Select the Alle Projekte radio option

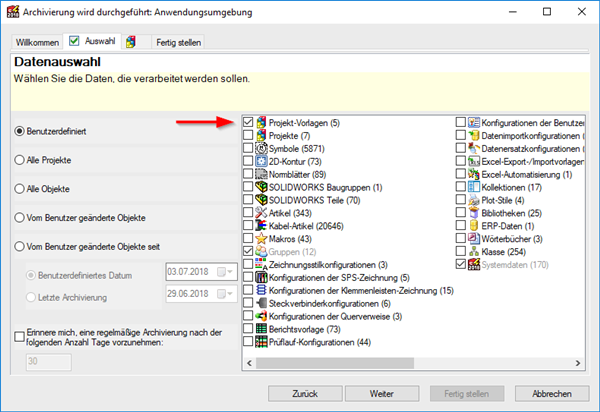pyautogui.click(x=20, y=159)
